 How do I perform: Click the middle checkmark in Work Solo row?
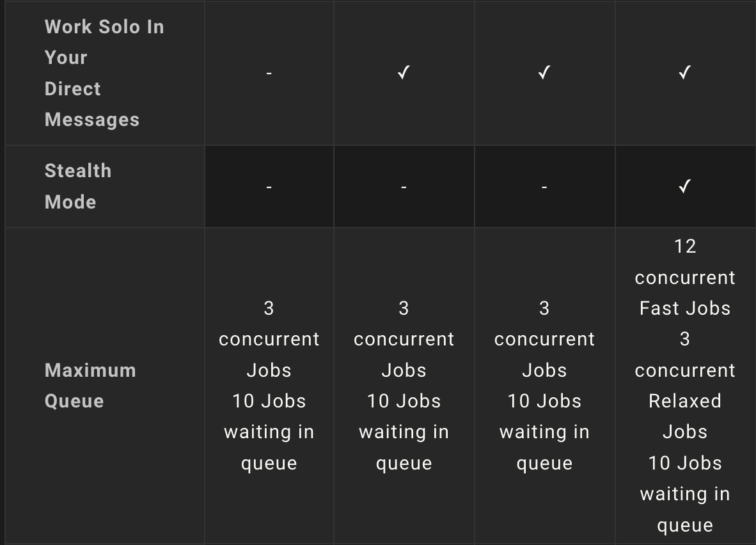point(544,74)
